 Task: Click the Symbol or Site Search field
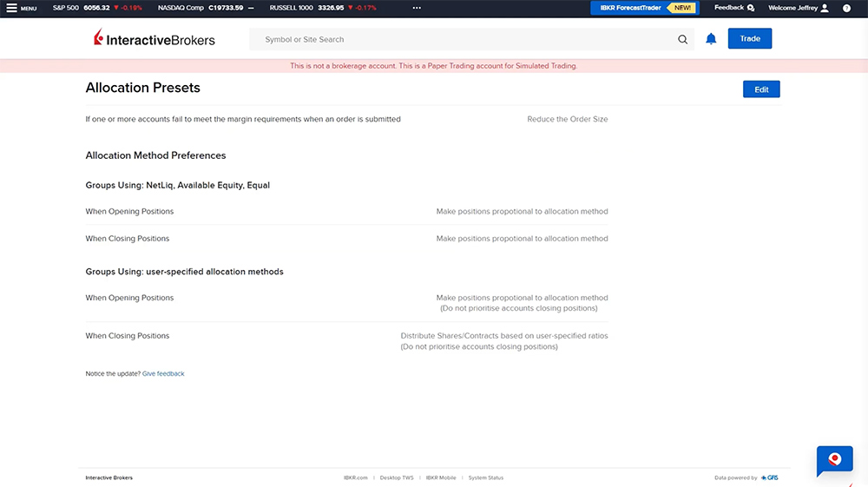(471, 39)
